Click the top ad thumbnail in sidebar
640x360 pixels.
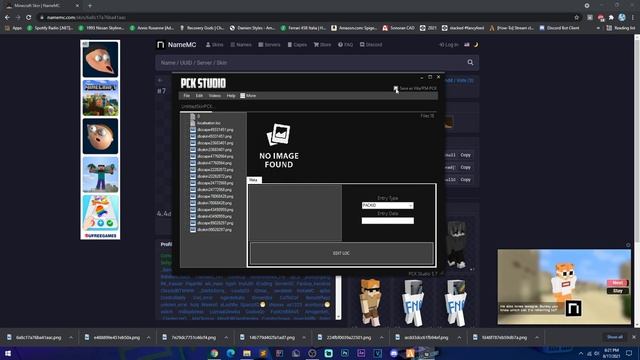pyautogui.click(x=100, y=59)
